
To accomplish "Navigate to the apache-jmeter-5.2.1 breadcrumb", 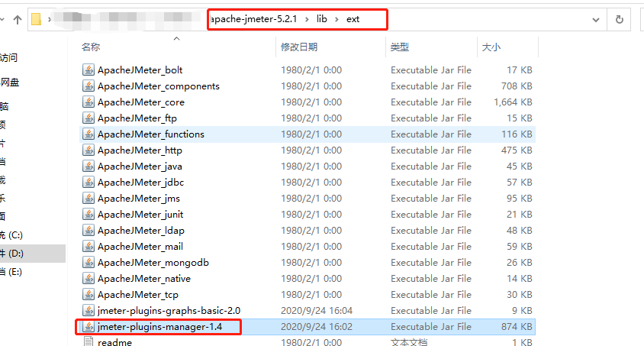I will tap(253, 19).
